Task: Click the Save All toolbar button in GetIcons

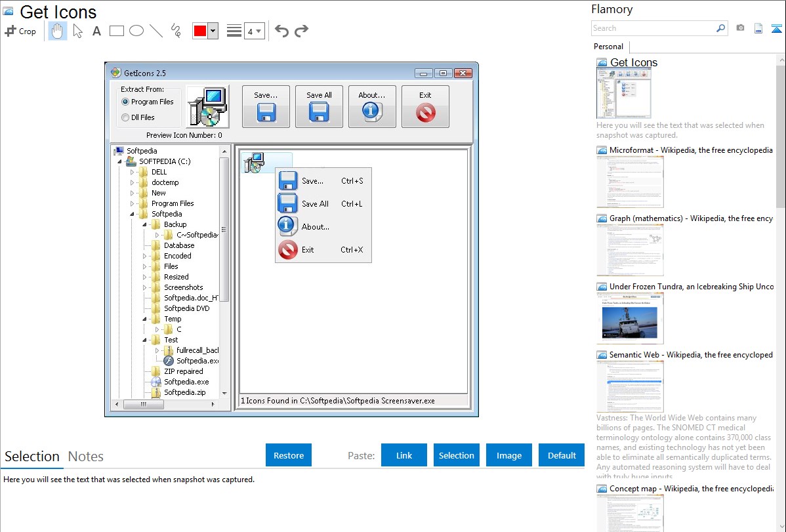Action: (320, 107)
